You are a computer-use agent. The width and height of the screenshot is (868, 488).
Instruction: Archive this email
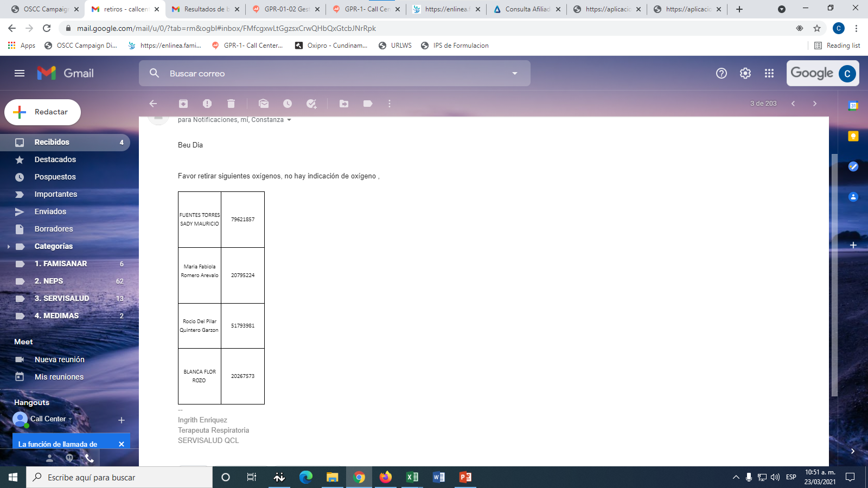tap(183, 104)
